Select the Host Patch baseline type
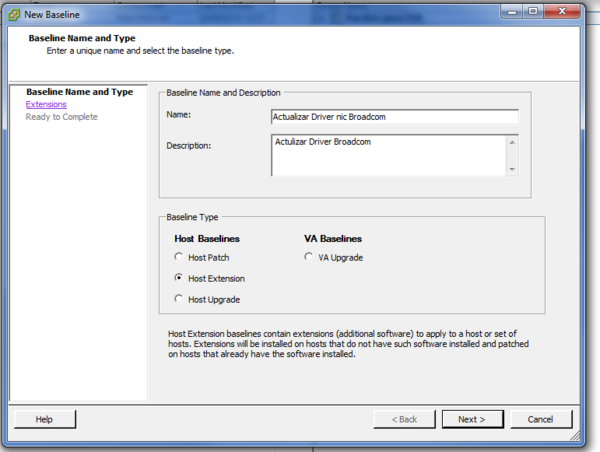The height and width of the screenshot is (452, 600). (180, 258)
